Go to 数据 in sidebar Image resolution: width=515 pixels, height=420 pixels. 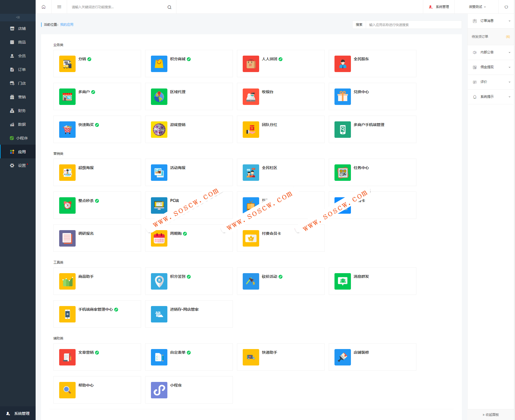[18, 124]
